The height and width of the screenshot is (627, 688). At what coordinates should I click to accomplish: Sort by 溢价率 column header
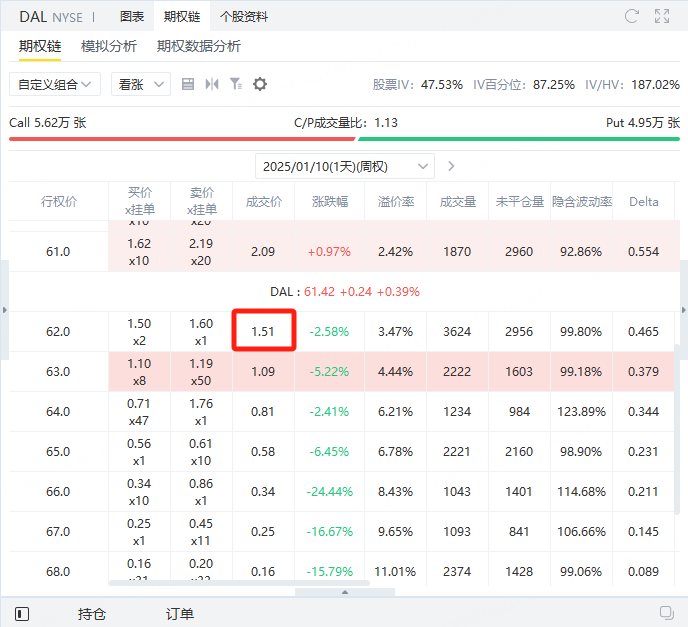coord(396,201)
